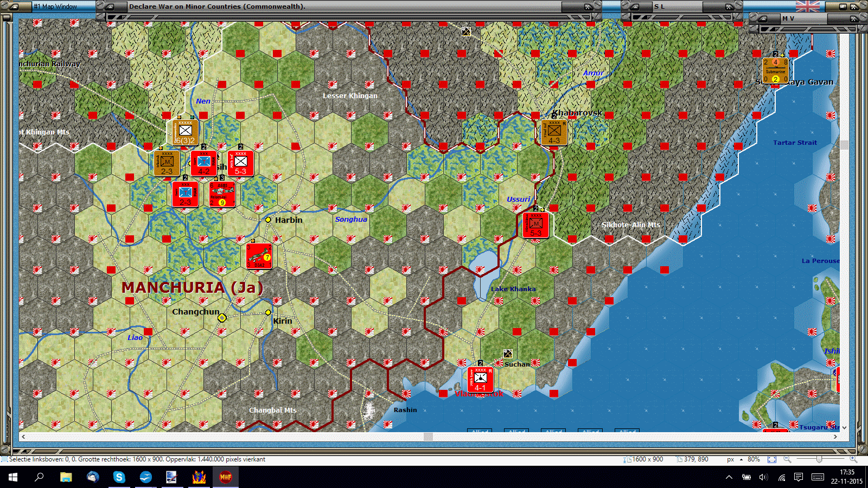Open the Windows Start menu
This screenshot has height=488, width=868.
[13, 477]
